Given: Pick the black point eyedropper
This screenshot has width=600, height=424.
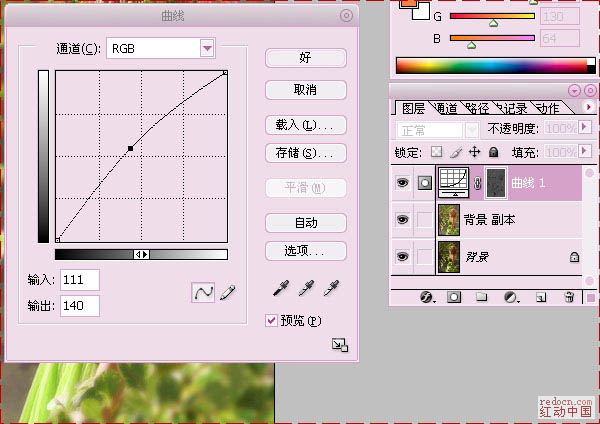Looking at the screenshot, I should click(281, 288).
